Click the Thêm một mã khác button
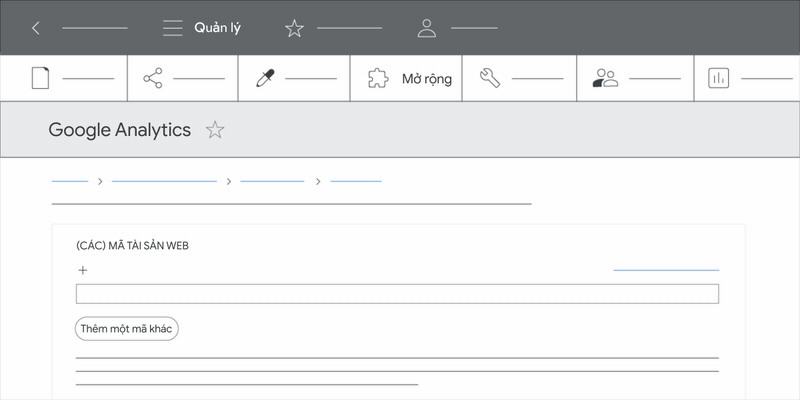This screenshot has height=400, width=800. point(127,329)
